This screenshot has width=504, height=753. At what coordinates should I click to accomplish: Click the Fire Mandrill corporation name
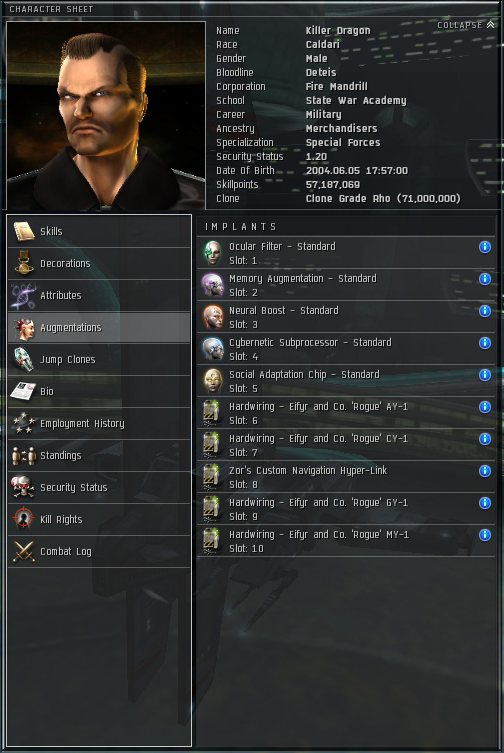[x=337, y=86]
